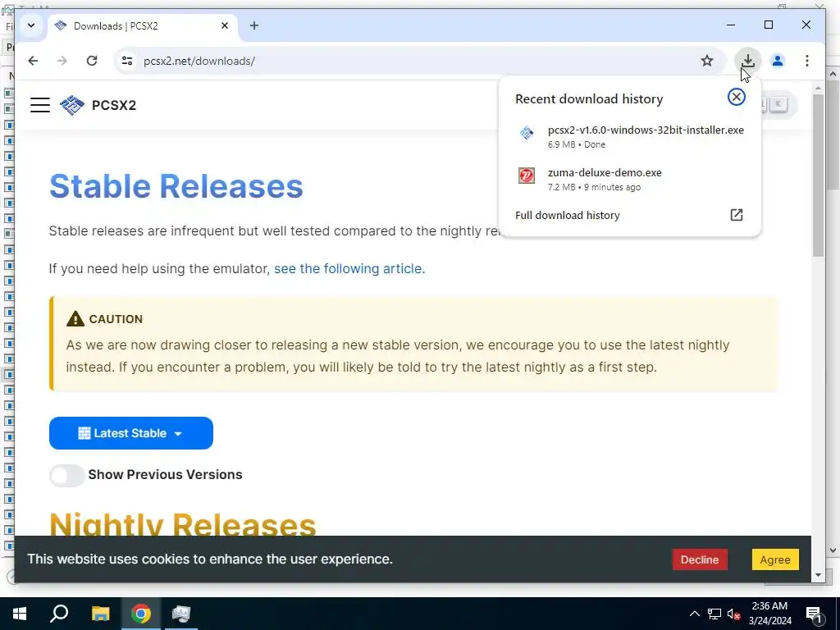Click Full download history link
840x630 pixels.
[x=568, y=216]
